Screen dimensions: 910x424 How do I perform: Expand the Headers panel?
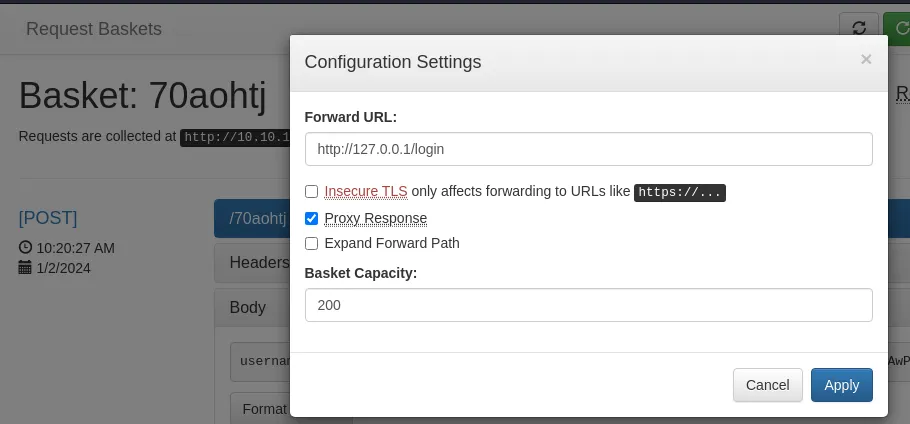252,263
